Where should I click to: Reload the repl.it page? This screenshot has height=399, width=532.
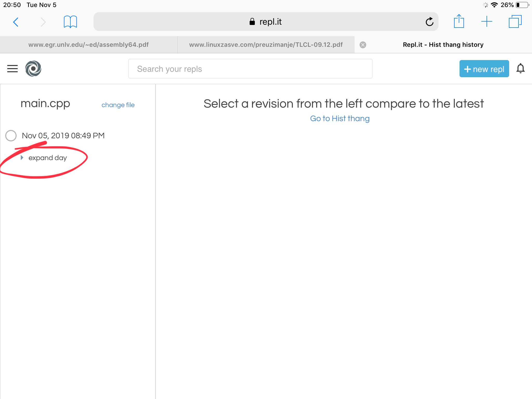[429, 22]
